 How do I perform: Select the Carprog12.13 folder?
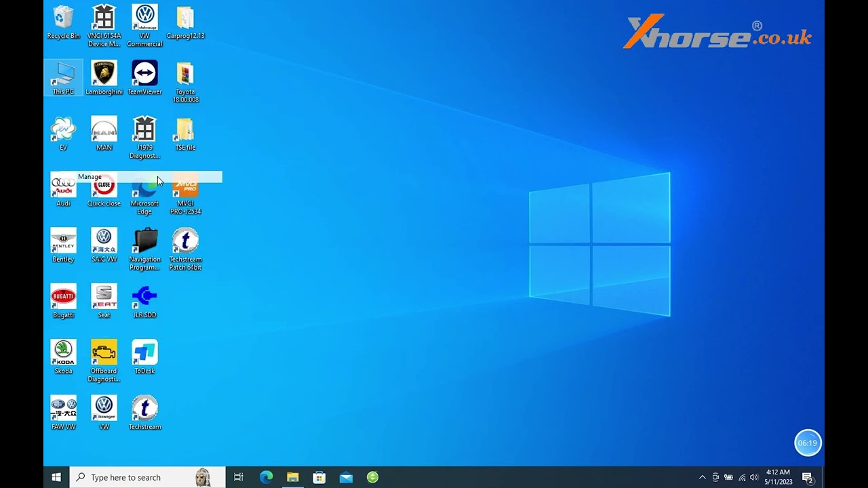pos(185,22)
